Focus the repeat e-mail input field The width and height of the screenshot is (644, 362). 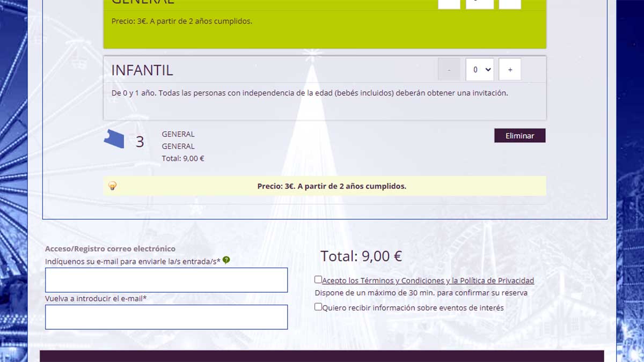point(166,317)
